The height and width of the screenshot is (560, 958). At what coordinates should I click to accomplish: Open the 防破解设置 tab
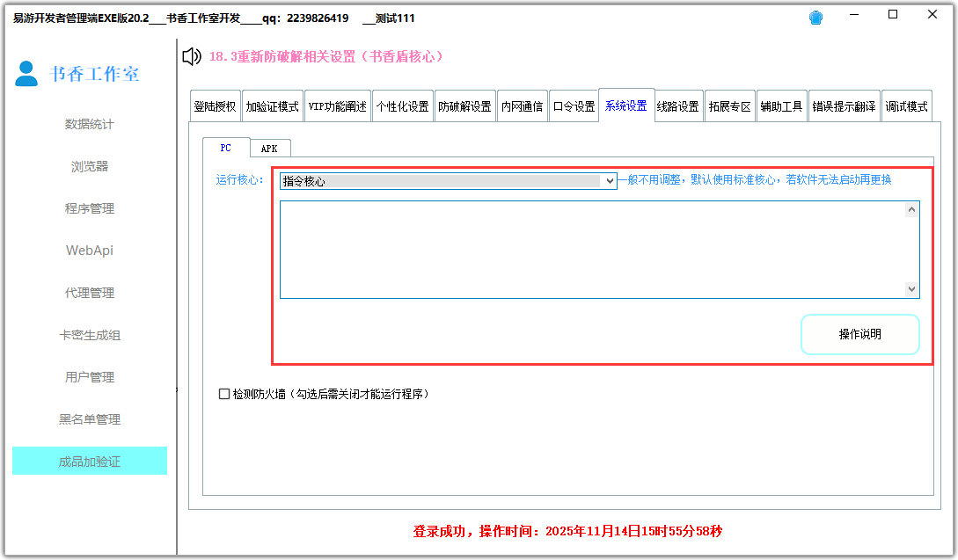tap(464, 106)
